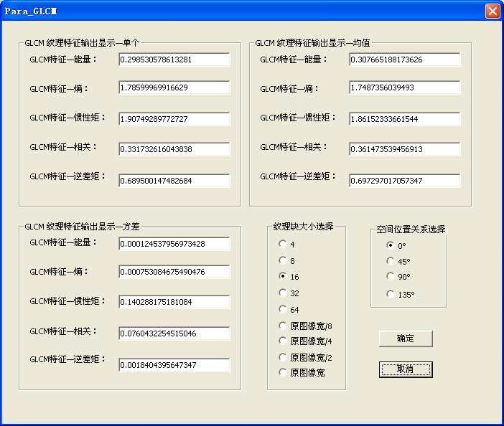Click the 纹理块大小选择 group label
Viewport: 504px width, 426px height.
coord(303,227)
